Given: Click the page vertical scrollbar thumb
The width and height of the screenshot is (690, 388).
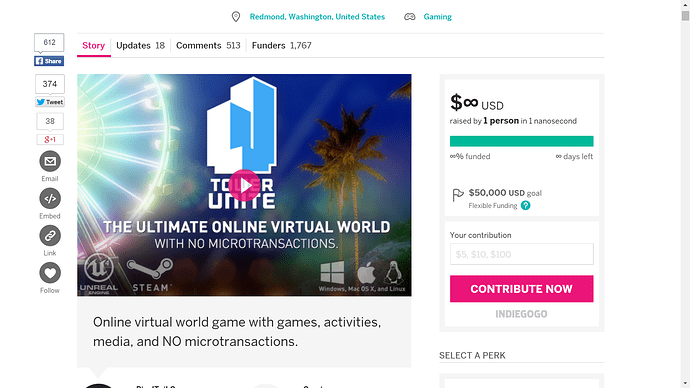Looking at the screenshot, I should (685, 16).
